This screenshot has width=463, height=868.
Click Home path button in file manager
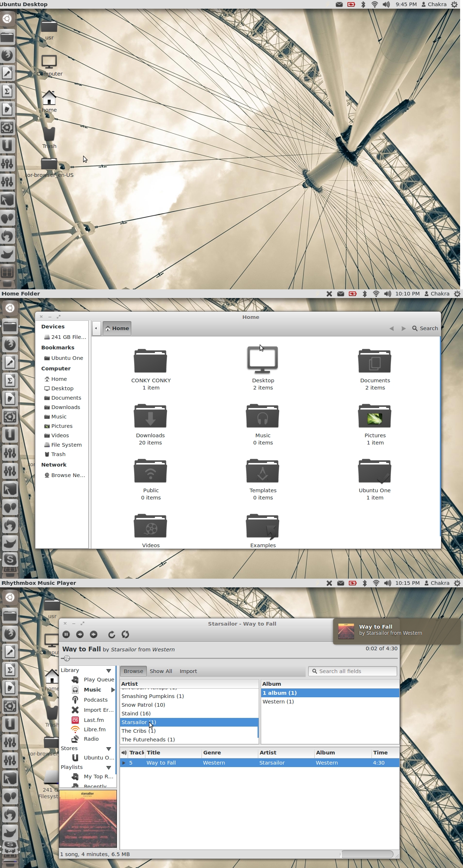pos(117,328)
